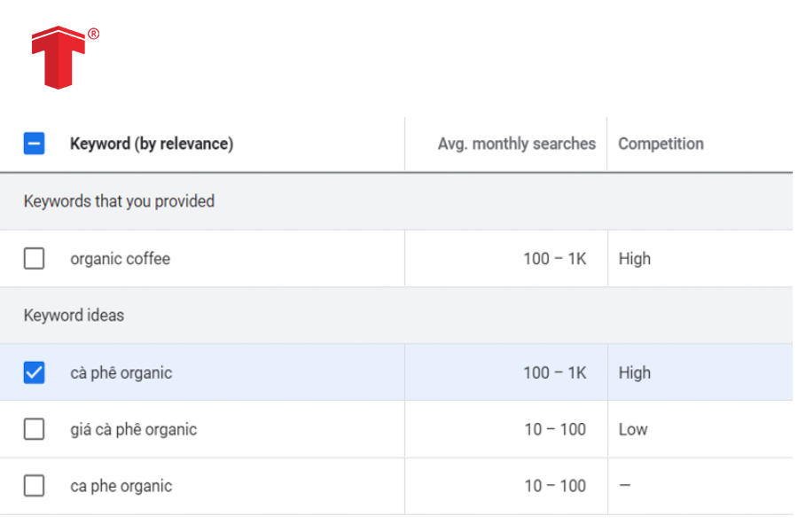Image resolution: width=798 pixels, height=532 pixels.
Task: Sort by Keyword (by relevance) column header
Action: (152, 144)
